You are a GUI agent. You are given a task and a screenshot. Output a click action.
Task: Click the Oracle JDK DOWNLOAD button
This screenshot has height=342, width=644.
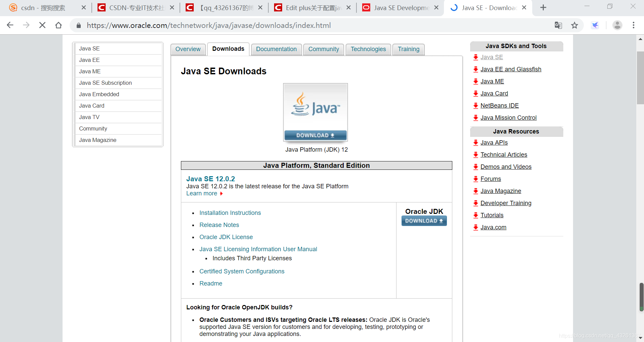click(x=424, y=221)
